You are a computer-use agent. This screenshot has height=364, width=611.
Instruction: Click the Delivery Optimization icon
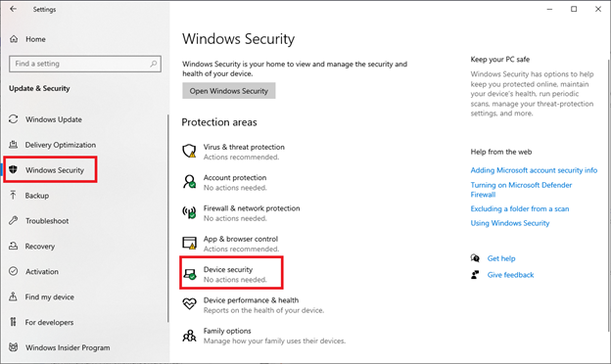point(14,145)
